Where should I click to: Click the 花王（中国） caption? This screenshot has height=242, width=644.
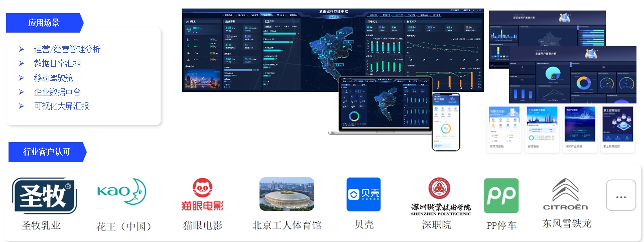124,226
